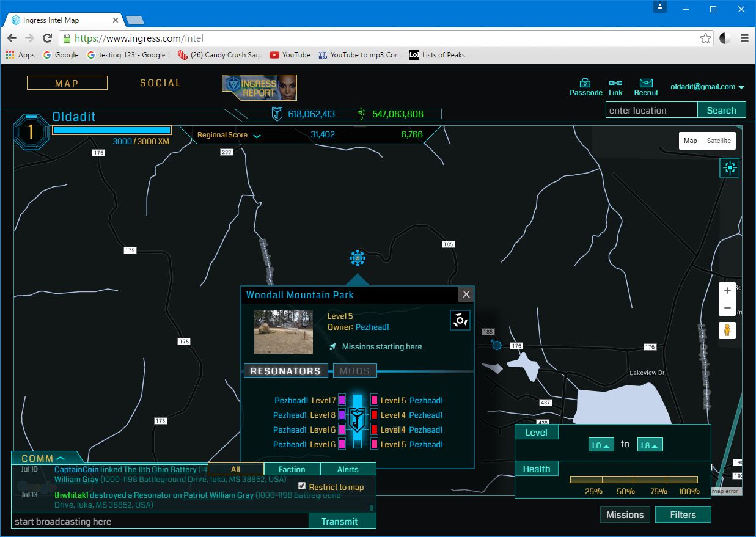Switch map view to Satellite
The image size is (756, 537).
(719, 141)
